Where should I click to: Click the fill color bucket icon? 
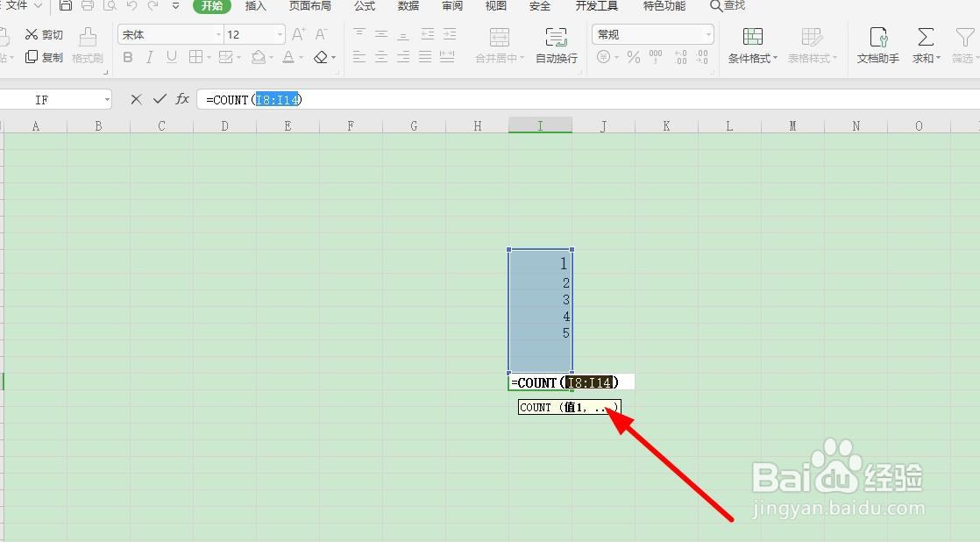(x=258, y=58)
